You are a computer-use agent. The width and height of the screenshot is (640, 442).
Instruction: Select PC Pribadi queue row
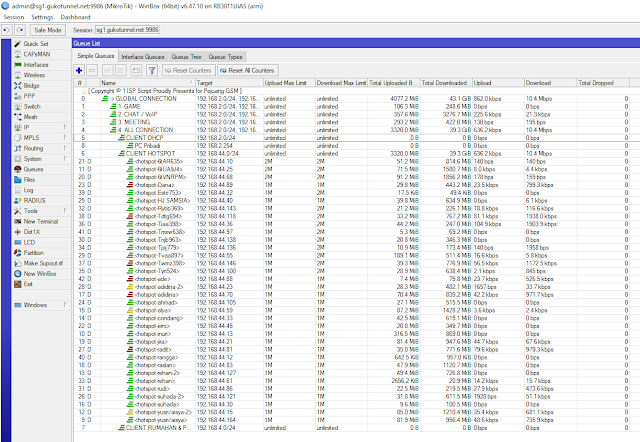[353, 146]
